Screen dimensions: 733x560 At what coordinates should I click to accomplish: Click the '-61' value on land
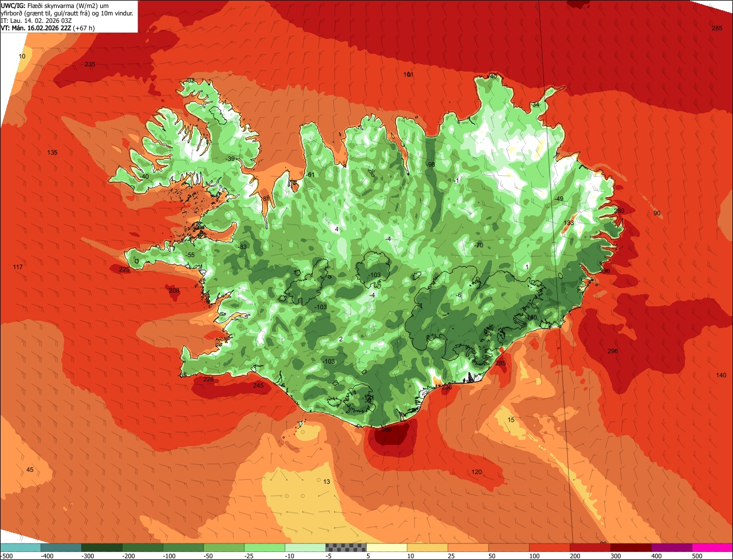(x=310, y=175)
